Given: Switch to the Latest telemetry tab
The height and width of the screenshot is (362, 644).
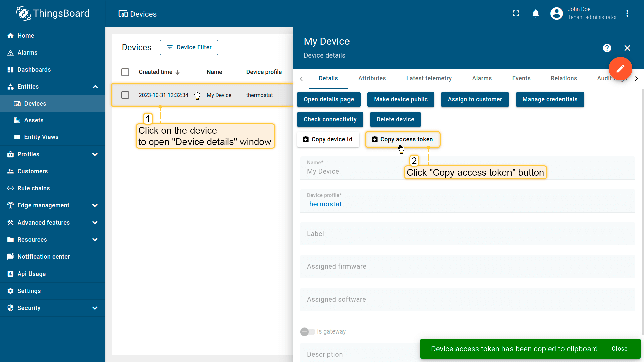Looking at the screenshot, I should (429, 78).
